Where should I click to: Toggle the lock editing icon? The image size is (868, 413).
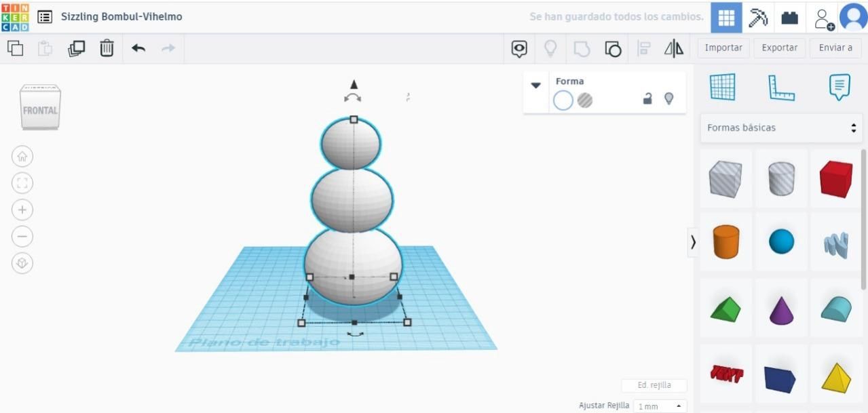[647, 99]
